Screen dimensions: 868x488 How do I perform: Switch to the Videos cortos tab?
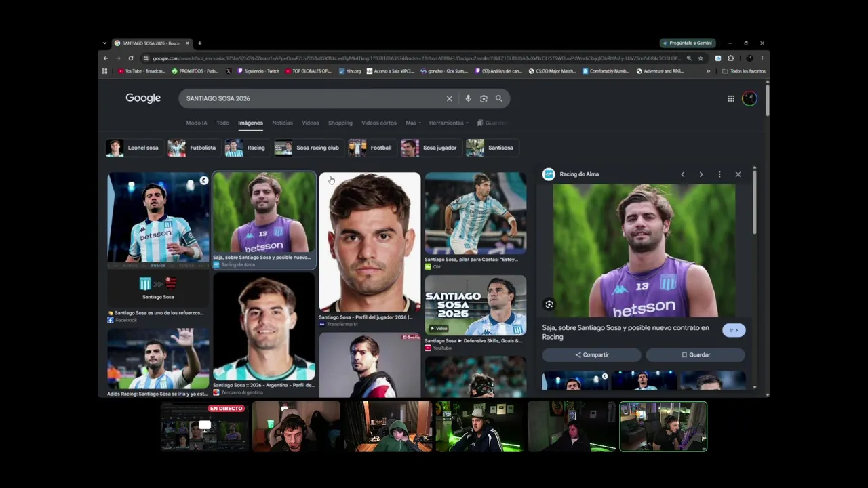pyautogui.click(x=379, y=123)
